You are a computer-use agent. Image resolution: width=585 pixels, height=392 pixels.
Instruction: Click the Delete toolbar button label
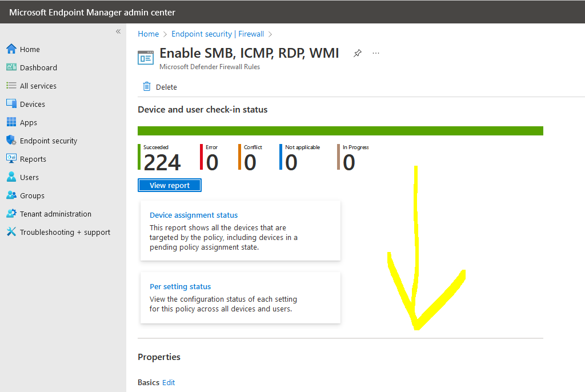point(166,87)
